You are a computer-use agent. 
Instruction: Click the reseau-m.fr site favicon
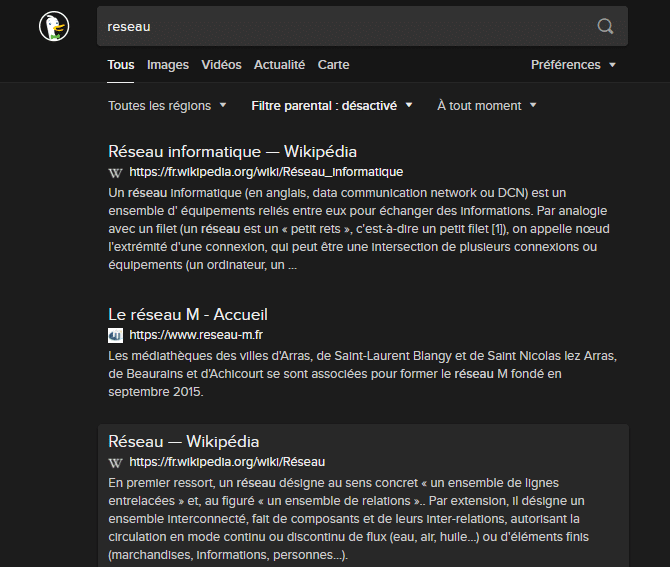[x=115, y=335]
